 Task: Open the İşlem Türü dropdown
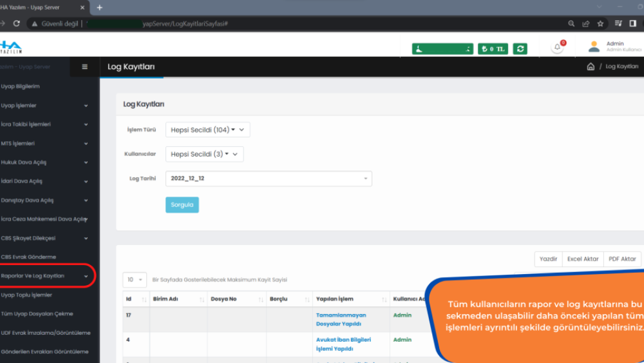207,130
